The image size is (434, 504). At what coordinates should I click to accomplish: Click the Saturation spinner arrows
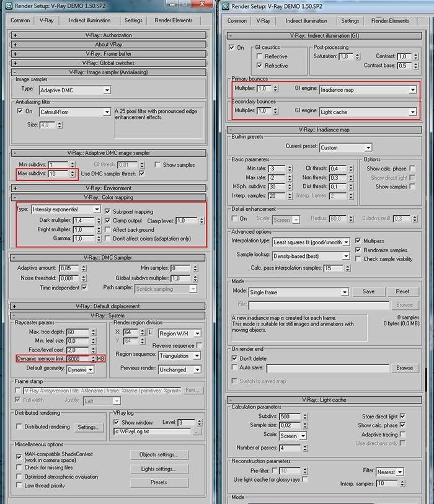click(357, 56)
